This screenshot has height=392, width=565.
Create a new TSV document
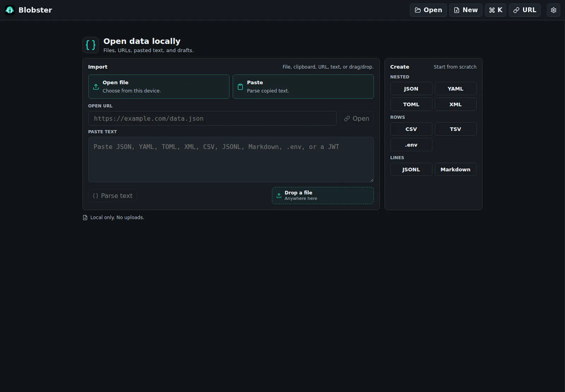(456, 129)
